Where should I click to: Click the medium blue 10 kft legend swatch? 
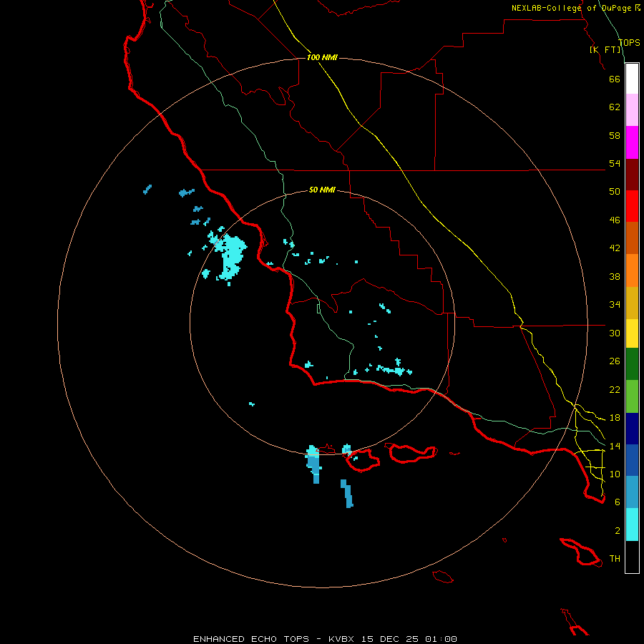(x=632, y=460)
